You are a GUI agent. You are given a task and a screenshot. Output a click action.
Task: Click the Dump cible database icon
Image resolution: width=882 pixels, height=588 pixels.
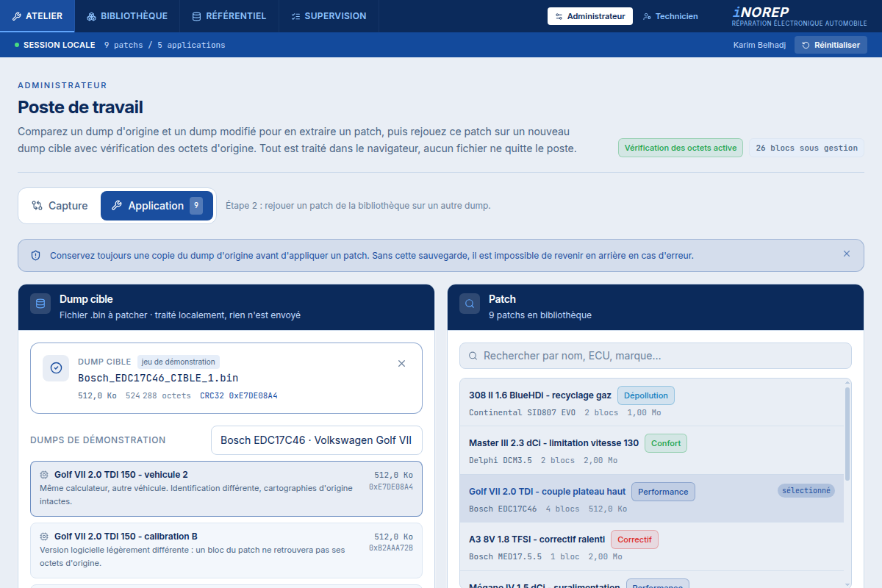pos(40,304)
